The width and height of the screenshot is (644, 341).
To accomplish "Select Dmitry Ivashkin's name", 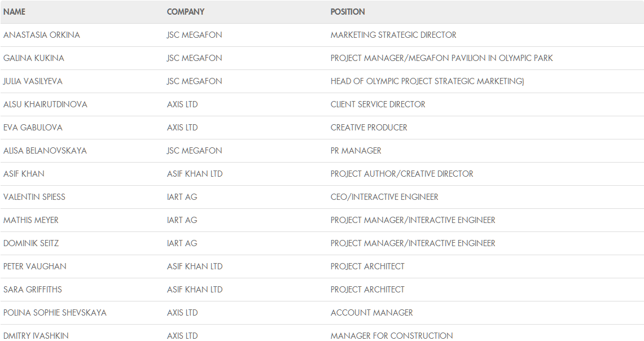I will pos(36,336).
